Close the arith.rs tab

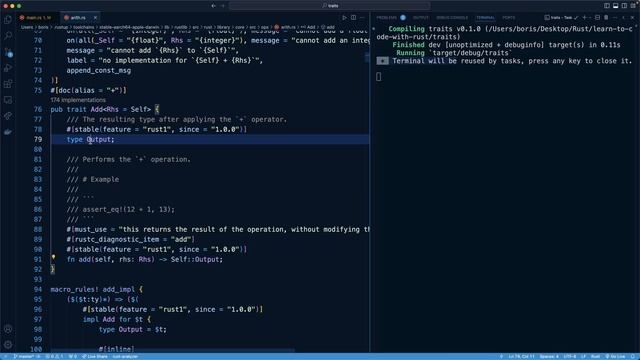pyautogui.click(x=95, y=18)
